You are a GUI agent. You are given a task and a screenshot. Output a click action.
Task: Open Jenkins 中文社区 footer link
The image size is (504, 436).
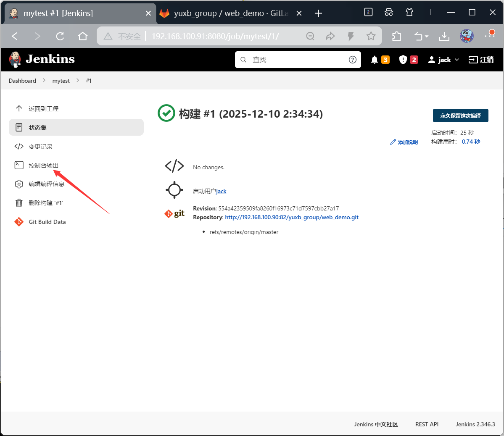[x=376, y=424]
